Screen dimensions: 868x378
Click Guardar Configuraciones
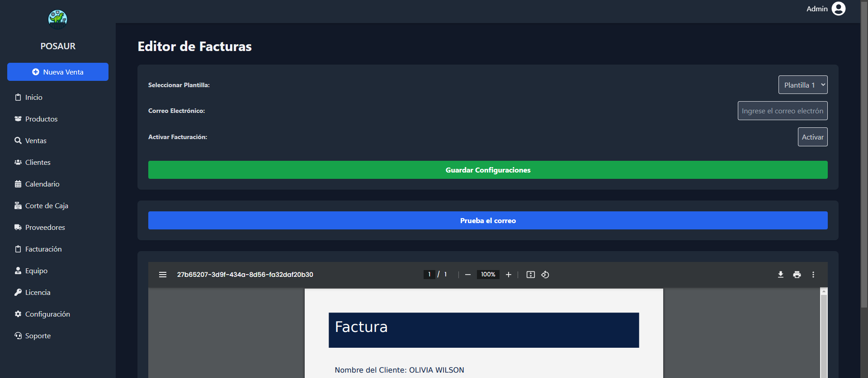tap(488, 170)
